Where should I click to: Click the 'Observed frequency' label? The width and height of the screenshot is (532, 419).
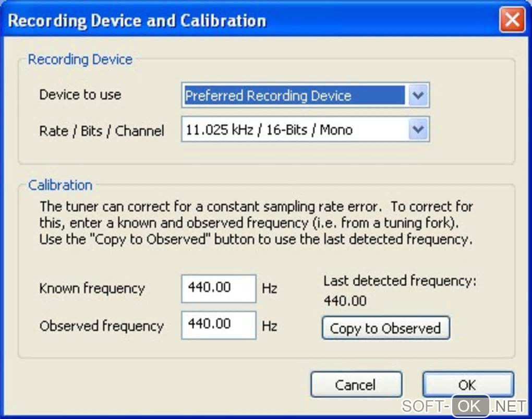pos(102,326)
